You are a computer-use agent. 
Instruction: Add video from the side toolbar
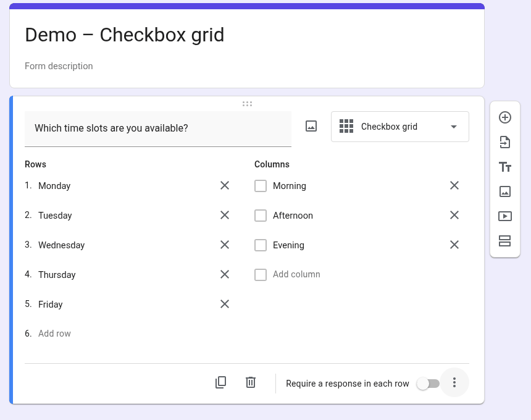(x=505, y=216)
